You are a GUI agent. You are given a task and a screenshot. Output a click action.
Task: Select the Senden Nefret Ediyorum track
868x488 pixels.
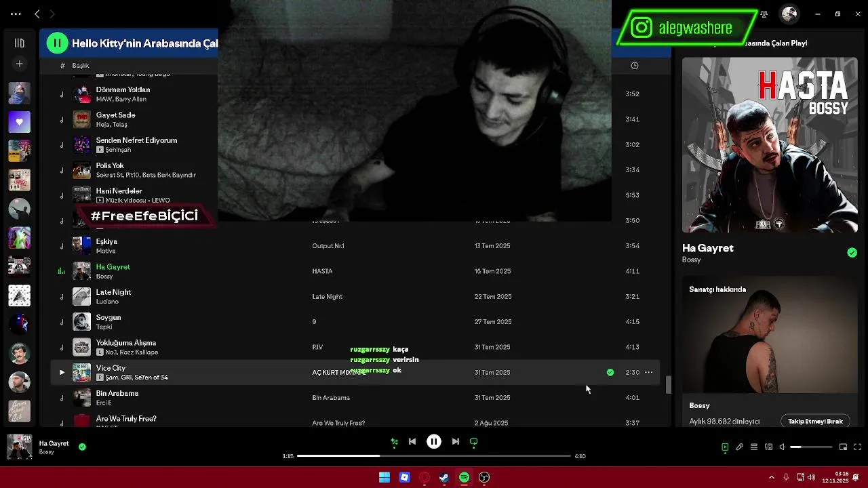point(136,140)
